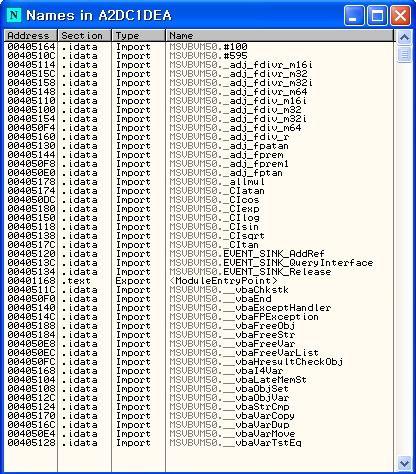Select the __vbaChkstk entry
Viewport: 416px width, 474px height.
(199, 290)
